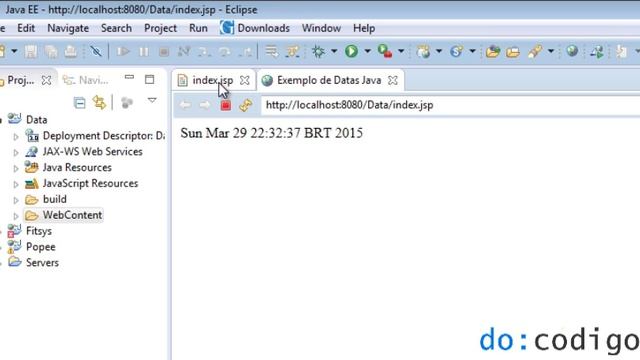Screen dimensions: 640x360
Task: Click the Suspend debug icon
Action: (x=144, y=51)
